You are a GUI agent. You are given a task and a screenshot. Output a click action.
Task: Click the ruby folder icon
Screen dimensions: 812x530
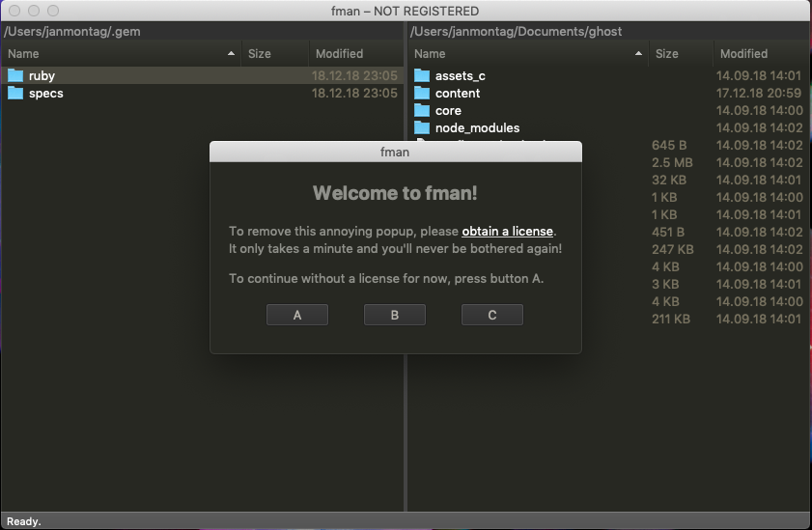tap(14, 75)
